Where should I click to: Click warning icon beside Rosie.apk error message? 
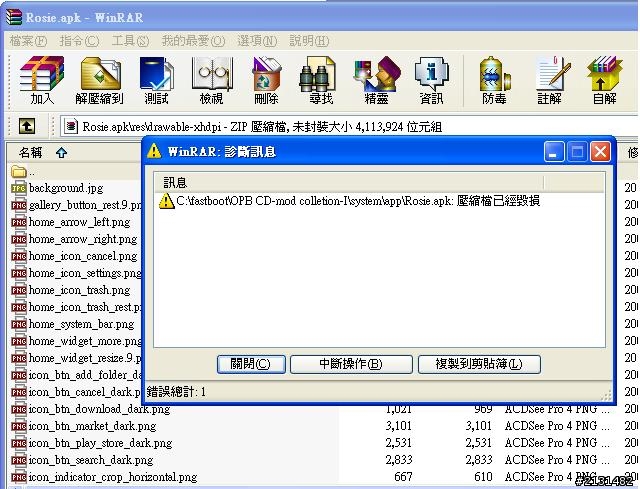[166, 201]
